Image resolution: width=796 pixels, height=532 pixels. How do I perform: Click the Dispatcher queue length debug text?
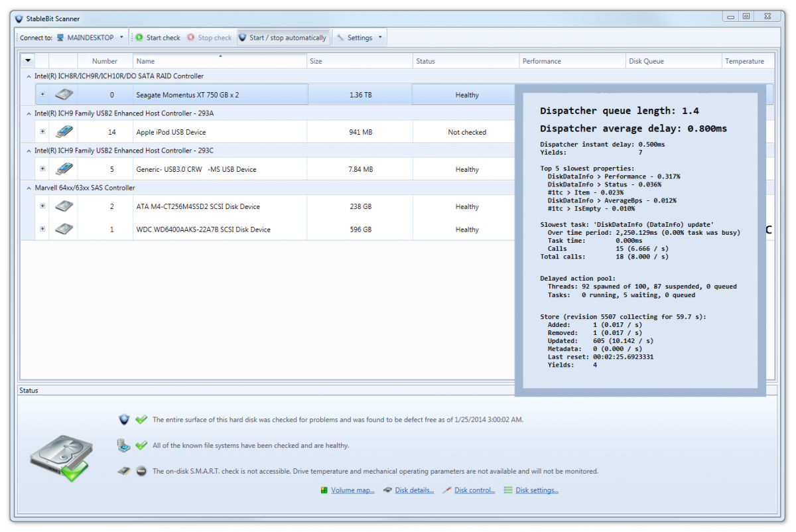click(x=620, y=111)
